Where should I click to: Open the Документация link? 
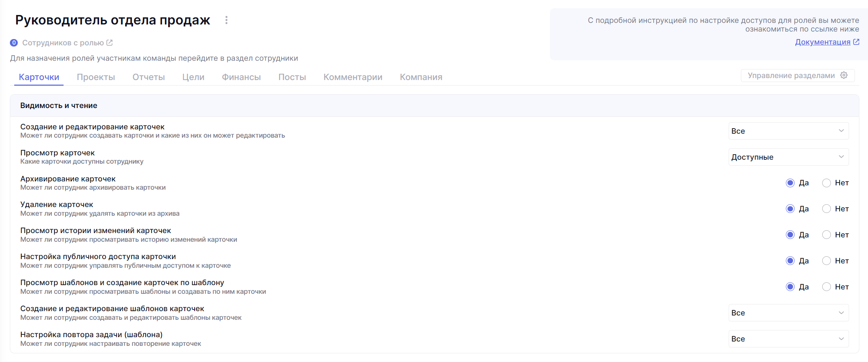tap(823, 42)
